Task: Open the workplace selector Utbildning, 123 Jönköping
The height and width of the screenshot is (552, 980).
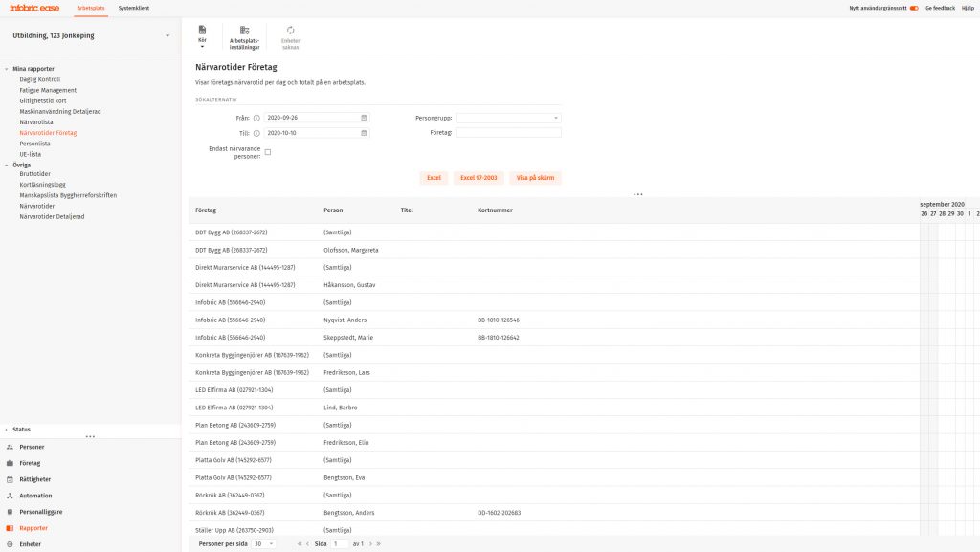Action: pyautogui.click(x=91, y=36)
